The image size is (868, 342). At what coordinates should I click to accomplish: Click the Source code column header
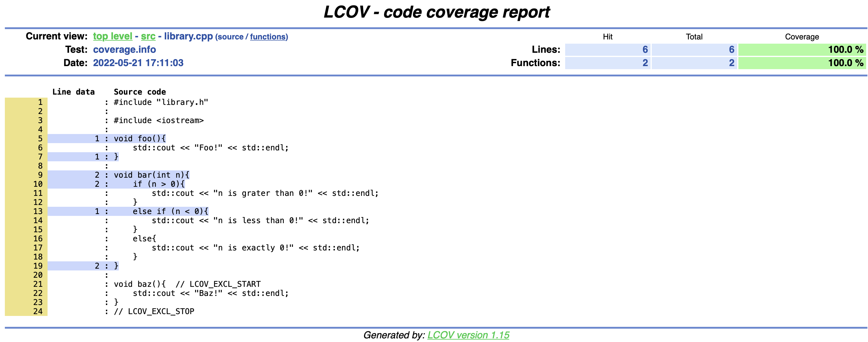[140, 92]
